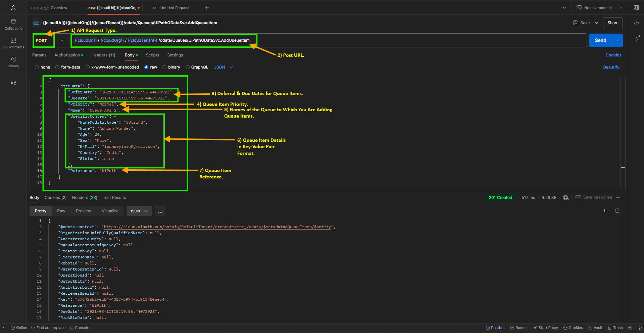Switch to response Cookies (2) tab

coord(56,198)
